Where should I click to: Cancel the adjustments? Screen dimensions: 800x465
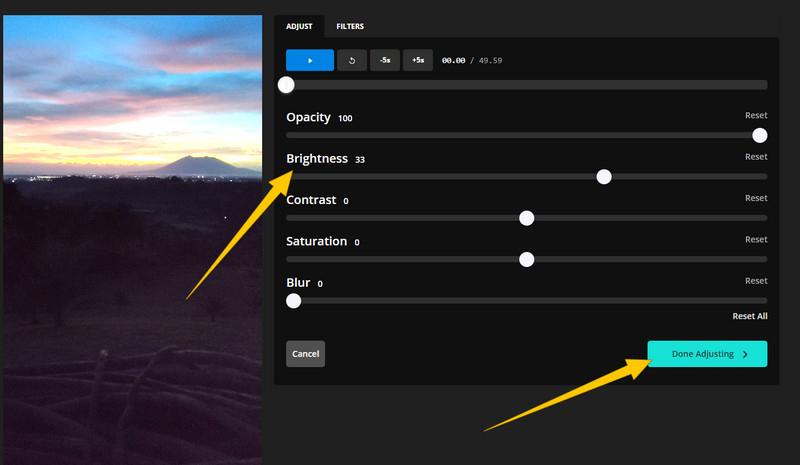305,354
